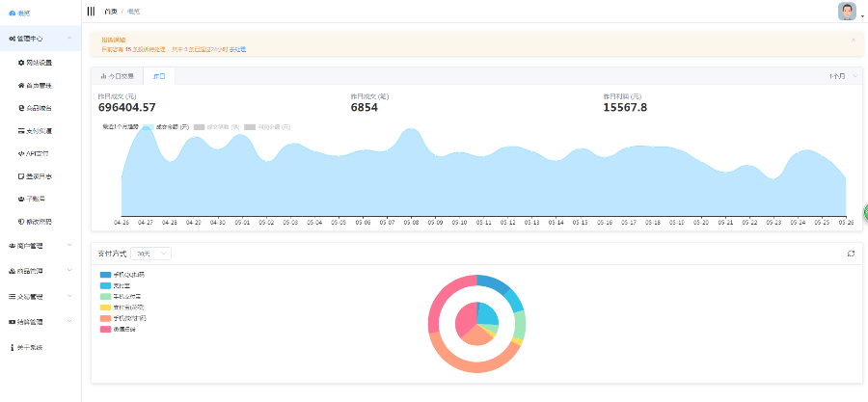
Task: Open the home icon sidebar item
Action: [36, 86]
